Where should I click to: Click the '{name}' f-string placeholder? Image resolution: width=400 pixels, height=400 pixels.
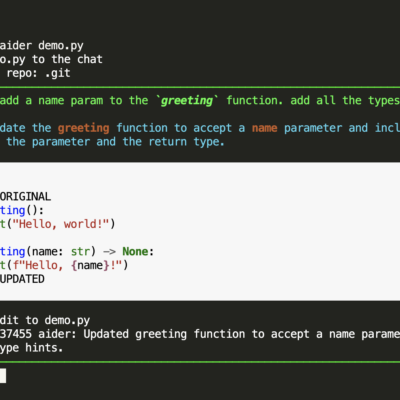[x=90, y=265]
